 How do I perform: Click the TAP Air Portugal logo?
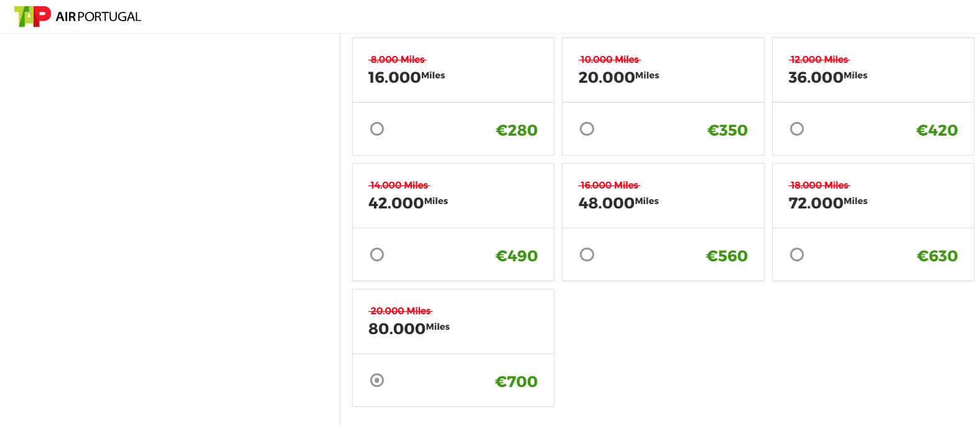pos(78,16)
